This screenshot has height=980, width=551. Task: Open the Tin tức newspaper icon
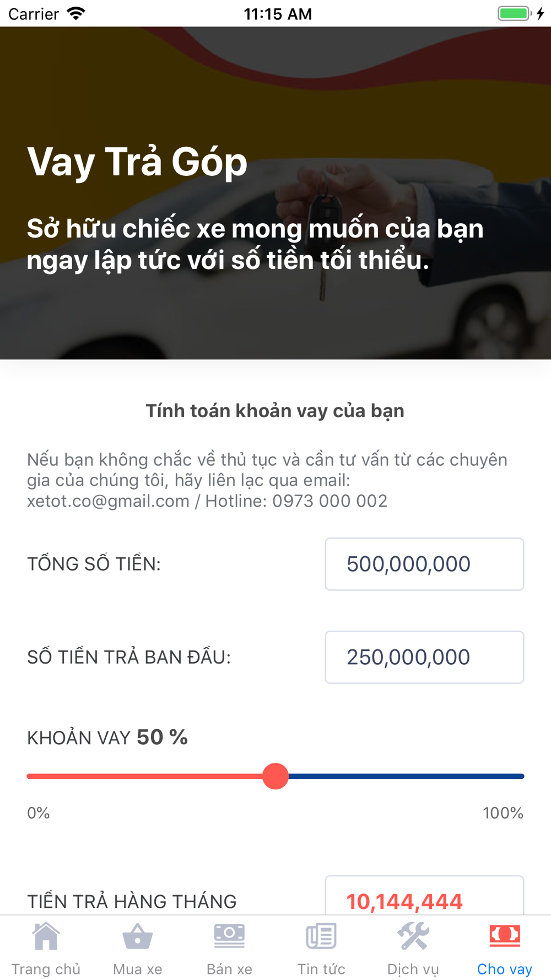[x=321, y=936]
